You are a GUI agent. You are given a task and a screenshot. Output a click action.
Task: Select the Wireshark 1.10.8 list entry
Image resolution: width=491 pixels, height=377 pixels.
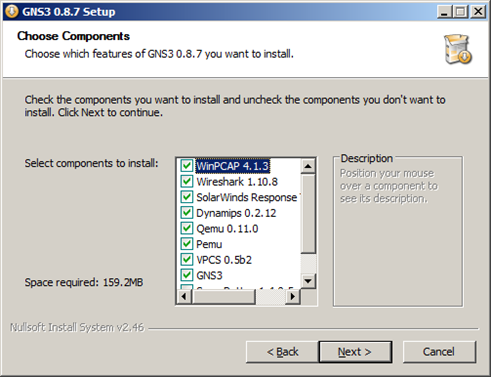[x=237, y=182]
